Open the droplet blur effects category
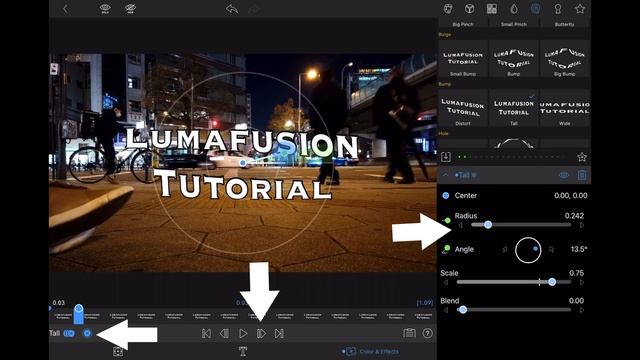This screenshot has height=360, width=640. (514, 9)
